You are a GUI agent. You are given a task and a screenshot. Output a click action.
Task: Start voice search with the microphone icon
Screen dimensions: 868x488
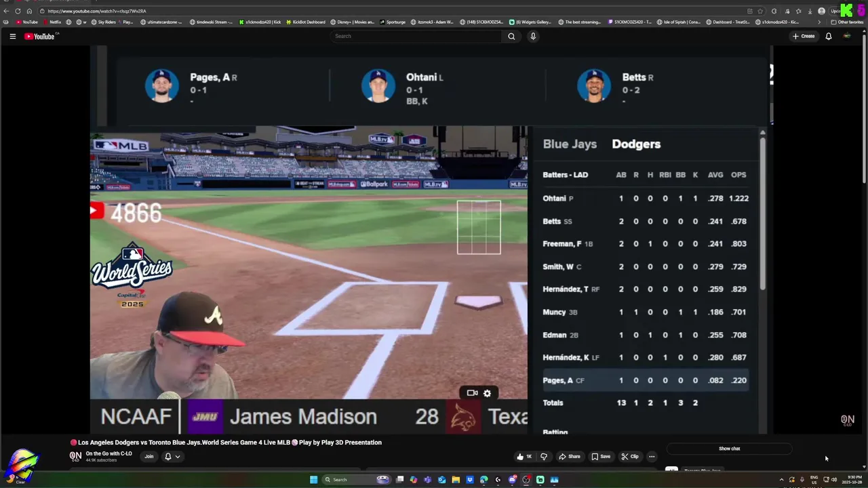tap(533, 37)
